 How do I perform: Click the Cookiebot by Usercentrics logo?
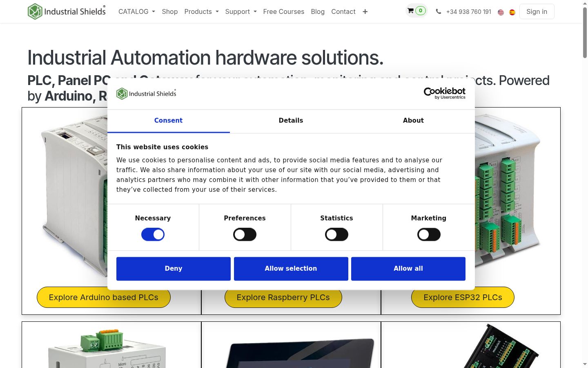[444, 93]
